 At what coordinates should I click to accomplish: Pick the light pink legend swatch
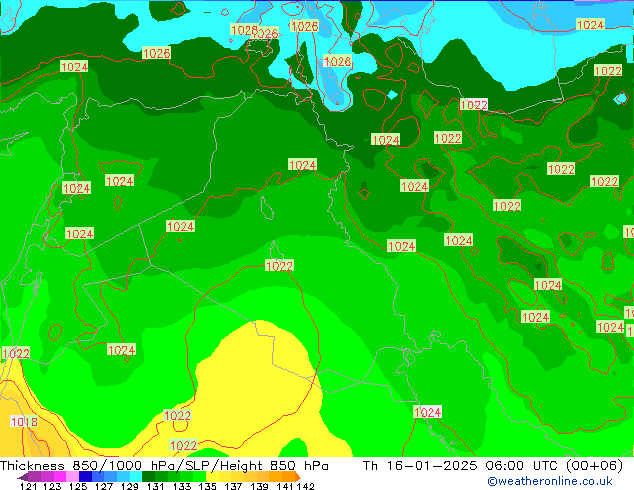click(72, 477)
